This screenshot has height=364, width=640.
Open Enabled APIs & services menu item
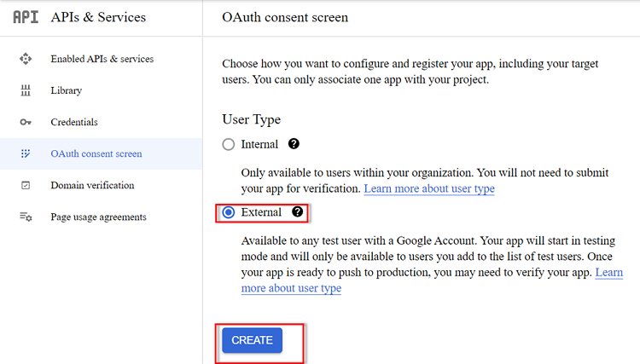tap(102, 59)
